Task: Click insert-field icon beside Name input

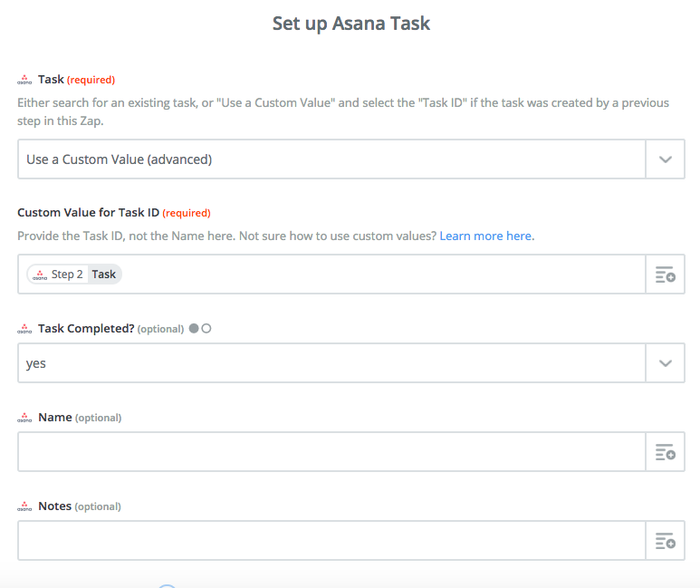Action: pos(666,452)
